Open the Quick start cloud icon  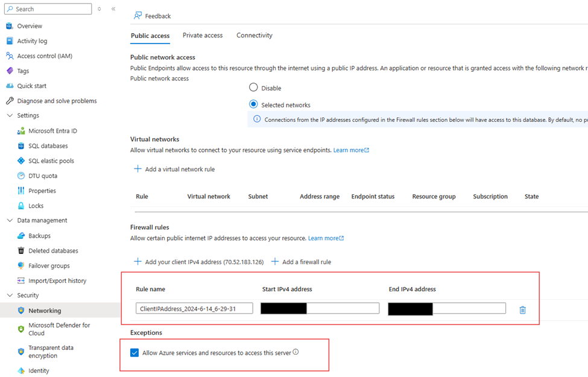point(10,86)
